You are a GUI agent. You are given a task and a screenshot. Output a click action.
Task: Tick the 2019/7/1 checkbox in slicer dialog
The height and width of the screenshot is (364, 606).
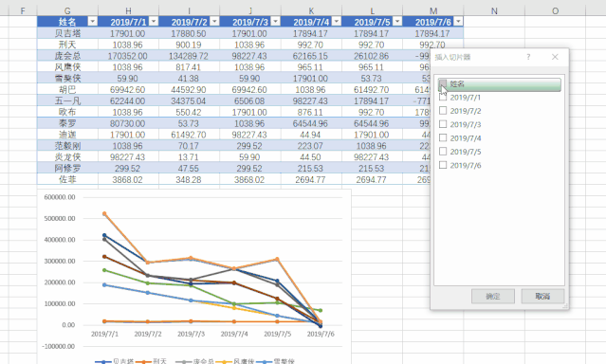(x=443, y=97)
